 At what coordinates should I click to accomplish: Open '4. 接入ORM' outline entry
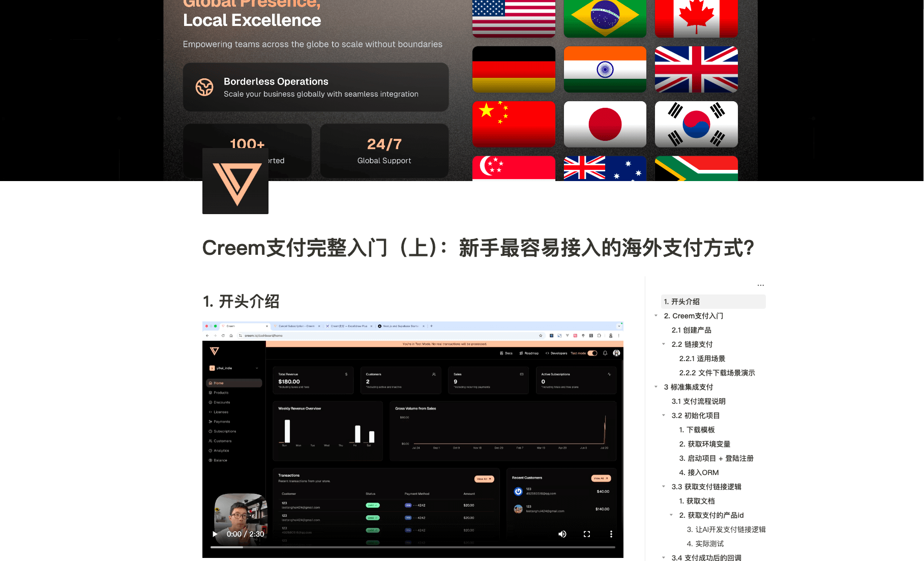click(x=699, y=473)
